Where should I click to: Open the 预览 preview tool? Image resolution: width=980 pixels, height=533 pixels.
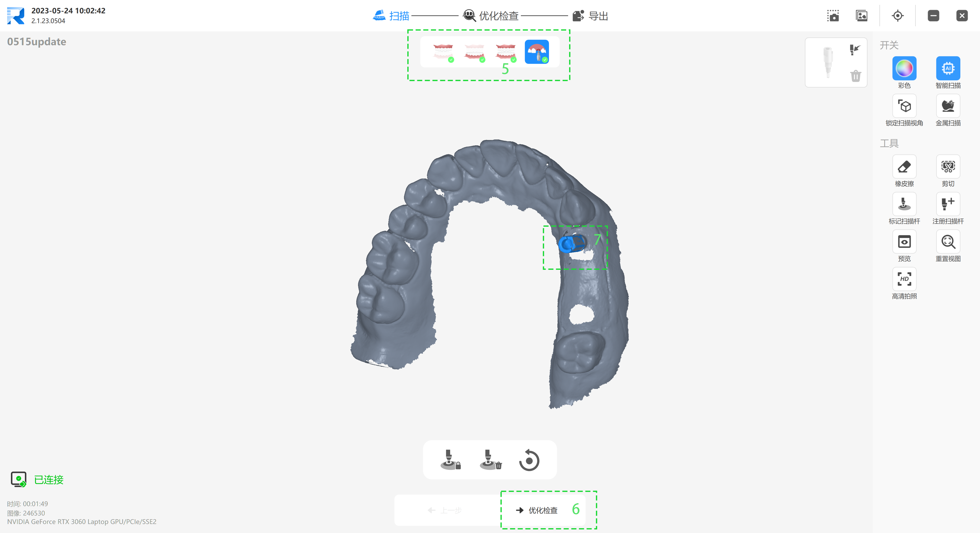coord(904,242)
